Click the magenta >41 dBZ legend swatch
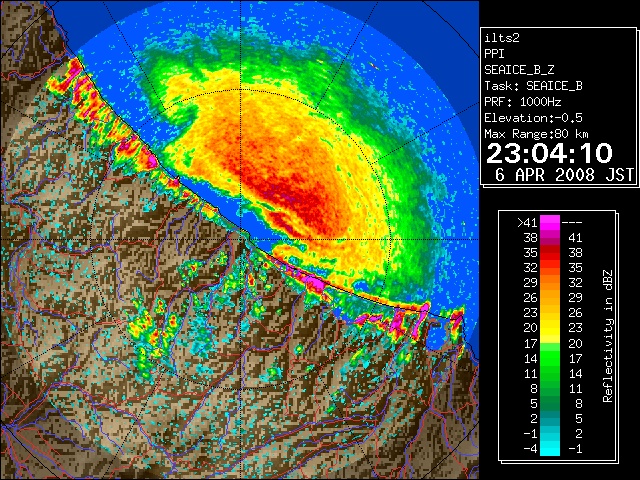The width and height of the screenshot is (640, 480). click(x=550, y=223)
